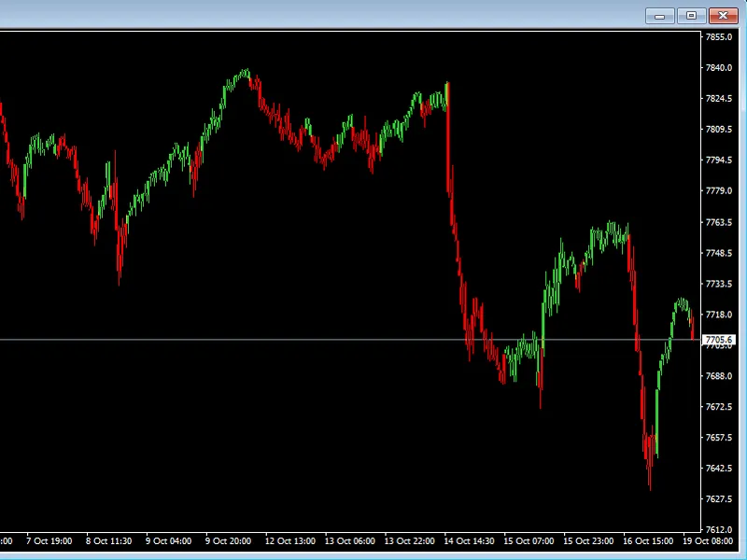Click the 15 Oct 07:00 time label

coord(529,541)
